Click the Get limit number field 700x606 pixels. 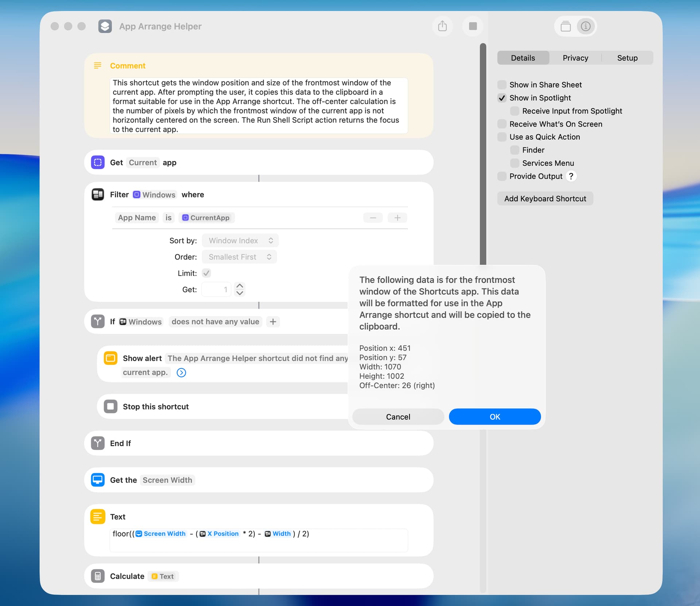point(216,289)
